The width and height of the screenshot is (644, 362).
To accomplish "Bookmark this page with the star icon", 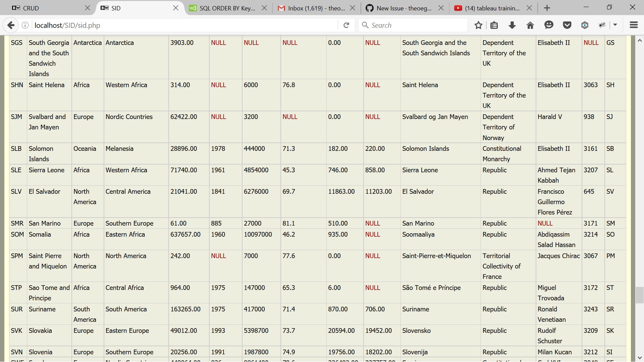I will click(x=478, y=25).
